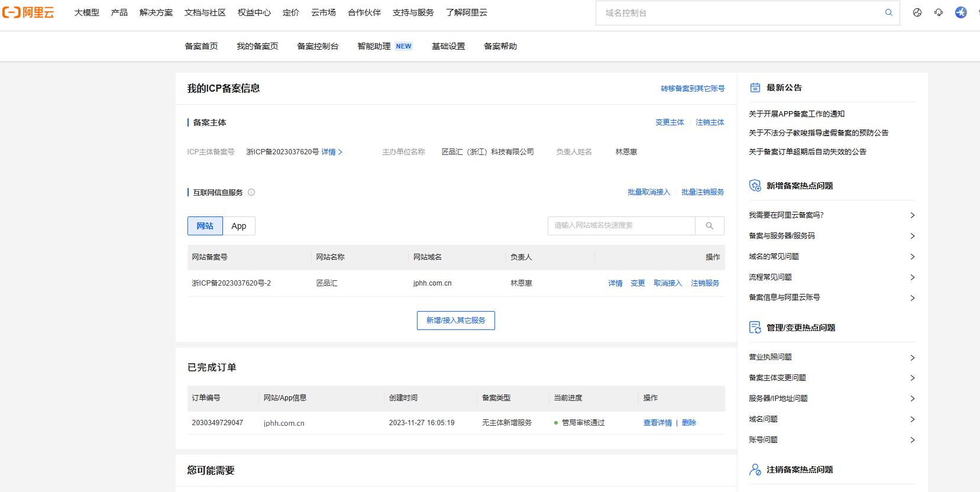Click the Aliyun (阿里云) logo
980x492 pixels.
coord(28,12)
